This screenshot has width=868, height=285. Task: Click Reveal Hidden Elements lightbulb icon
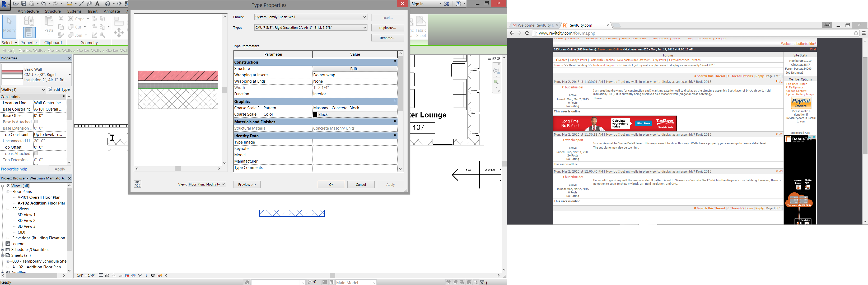[x=147, y=275]
